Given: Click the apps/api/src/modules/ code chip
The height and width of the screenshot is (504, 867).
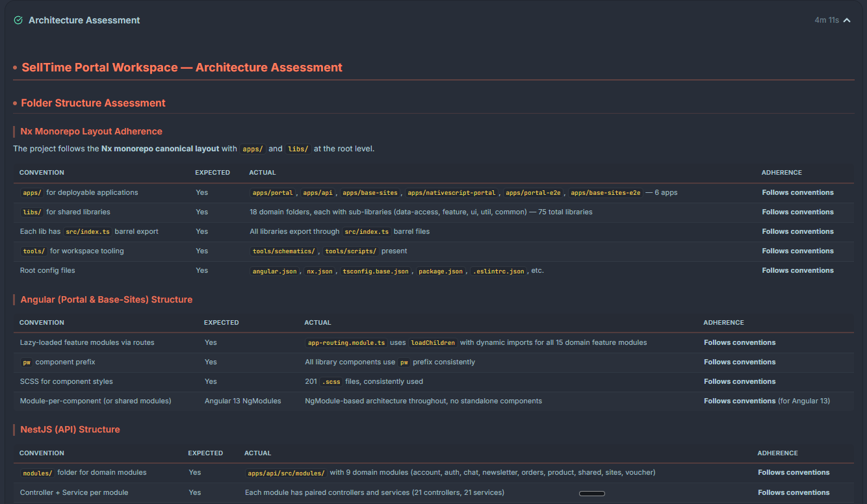Looking at the screenshot, I should pyautogui.click(x=285, y=473).
